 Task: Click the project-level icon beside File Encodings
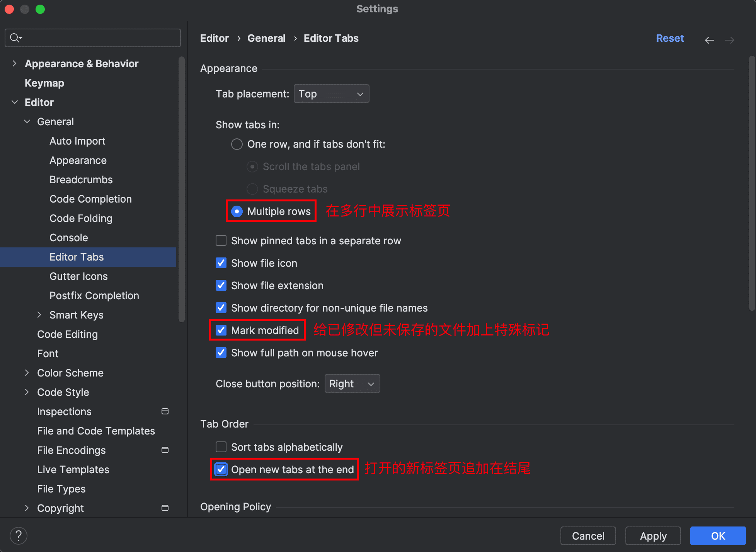pos(165,450)
